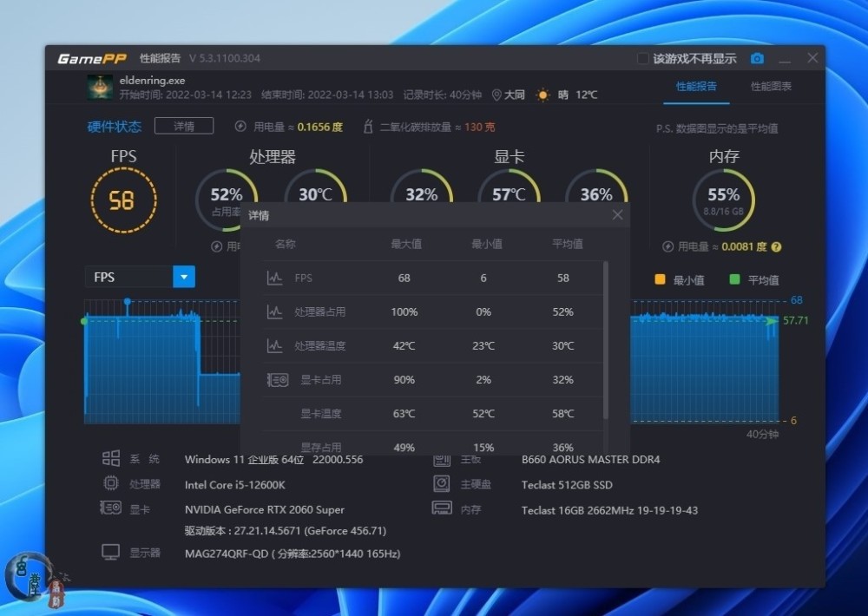Image resolution: width=868 pixels, height=616 pixels.
Task: Click the 主硬盘 disk icon
Action: [x=441, y=484]
